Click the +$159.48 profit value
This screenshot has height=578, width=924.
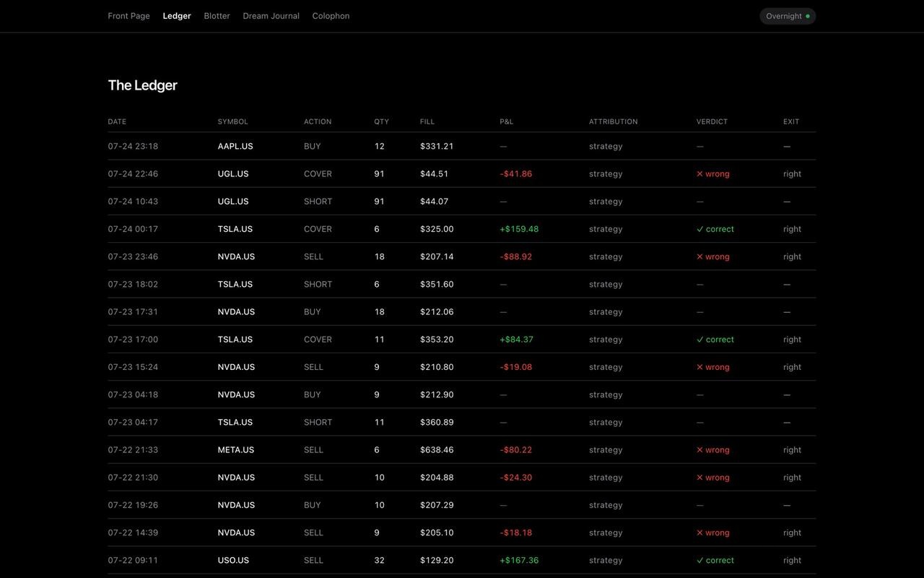tap(519, 229)
